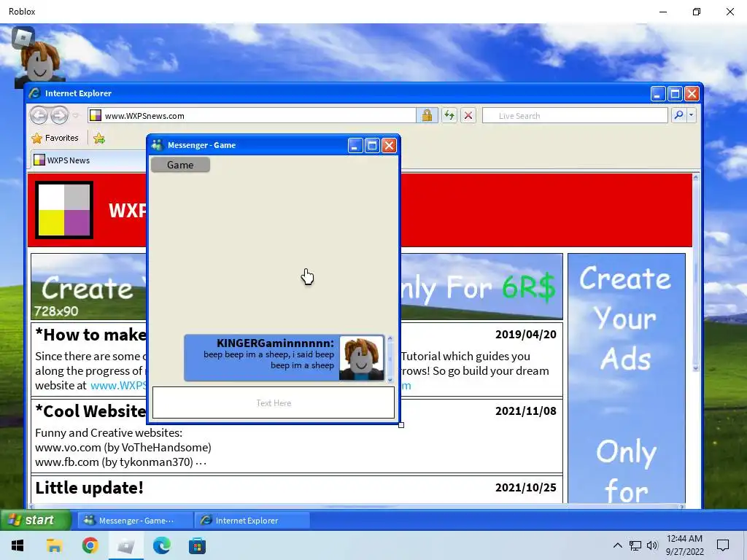Click the add to favorites star icon
Screen dimensions: 747x560
pos(99,138)
